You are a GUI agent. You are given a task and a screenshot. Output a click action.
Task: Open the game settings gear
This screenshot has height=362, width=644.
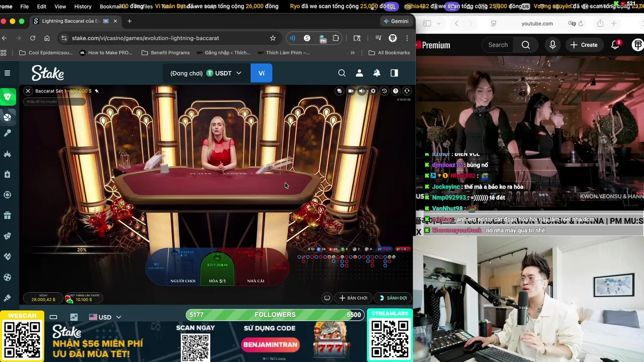point(373,91)
